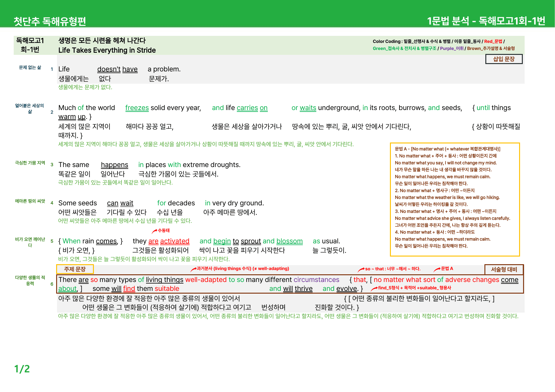Click 'No matter what advice she gives' example
Viewport: 555px width, 392px height.
point(452,219)
